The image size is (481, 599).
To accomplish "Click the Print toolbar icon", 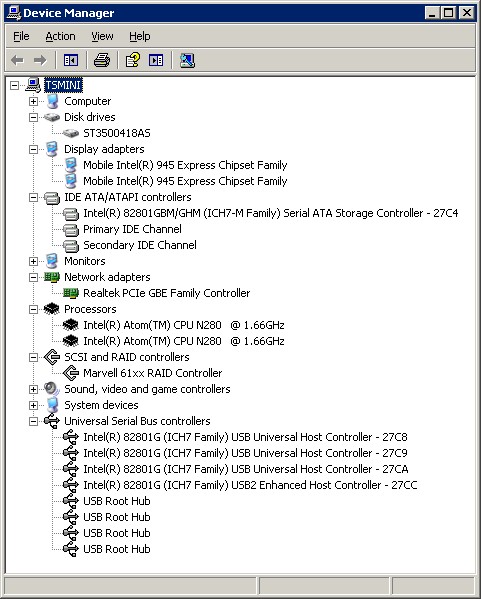I will tap(102, 60).
